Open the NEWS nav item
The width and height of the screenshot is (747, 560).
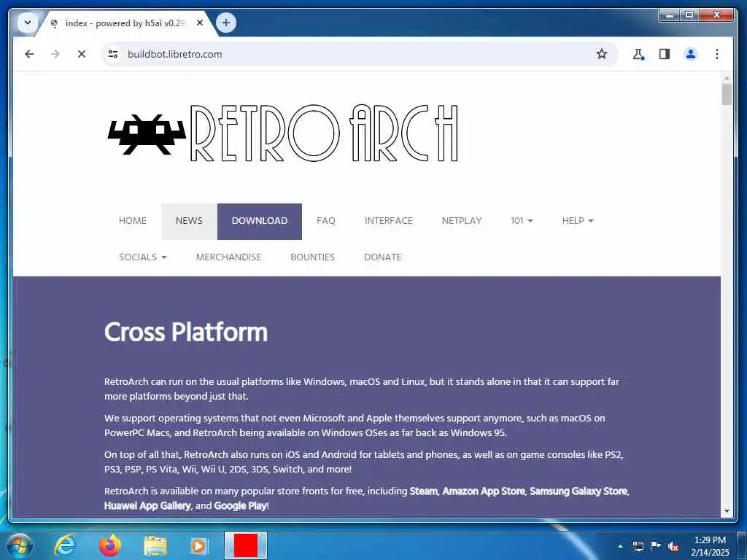tap(189, 221)
